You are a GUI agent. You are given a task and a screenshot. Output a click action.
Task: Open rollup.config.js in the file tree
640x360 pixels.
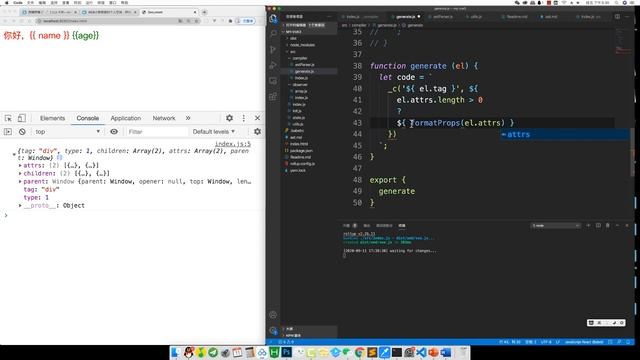302,164
